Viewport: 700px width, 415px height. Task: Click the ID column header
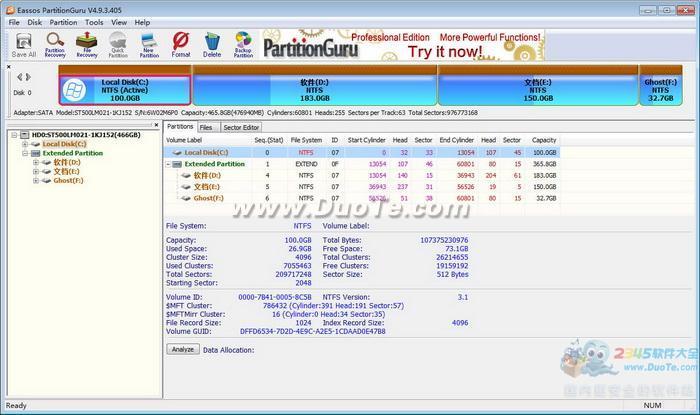coord(334,140)
